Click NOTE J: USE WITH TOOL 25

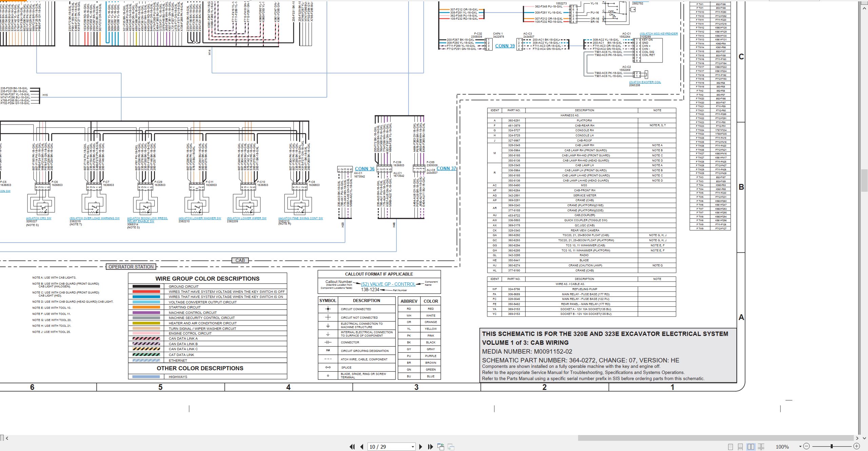pyautogui.click(x=52, y=332)
